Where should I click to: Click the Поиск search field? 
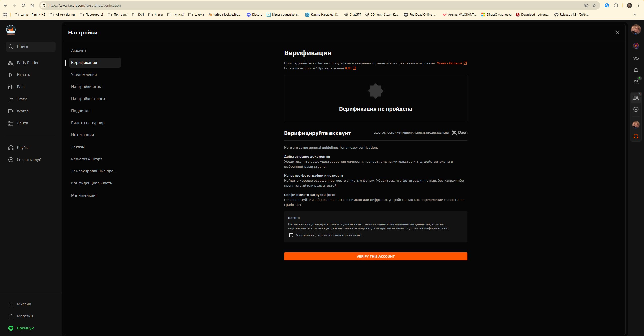[x=31, y=47]
